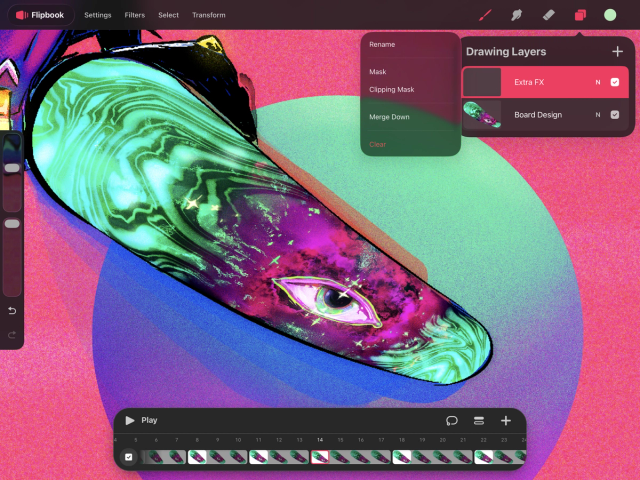Add a new frame in timeline
This screenshot has width=640, height=480.
pyautogui.click(x=506, y=420)
